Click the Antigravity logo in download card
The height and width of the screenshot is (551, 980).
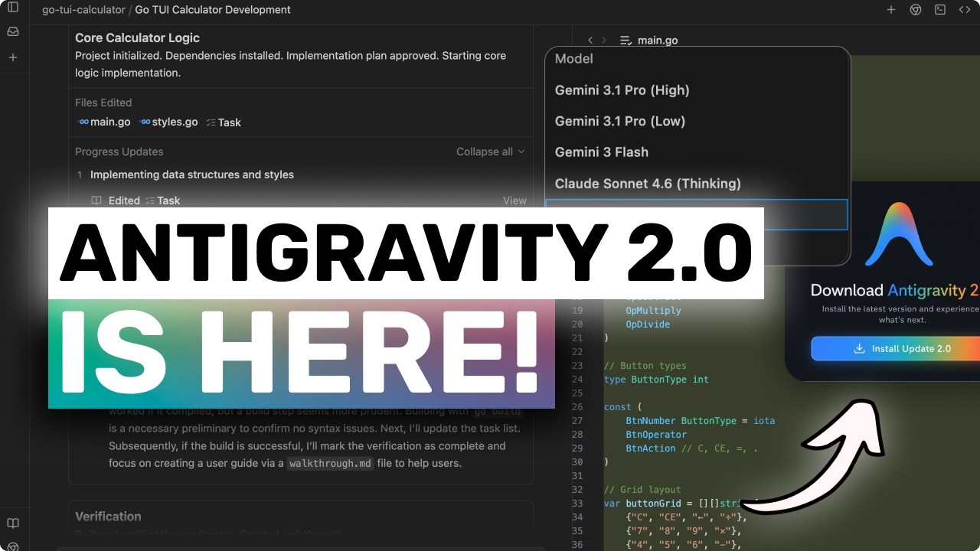899,234
